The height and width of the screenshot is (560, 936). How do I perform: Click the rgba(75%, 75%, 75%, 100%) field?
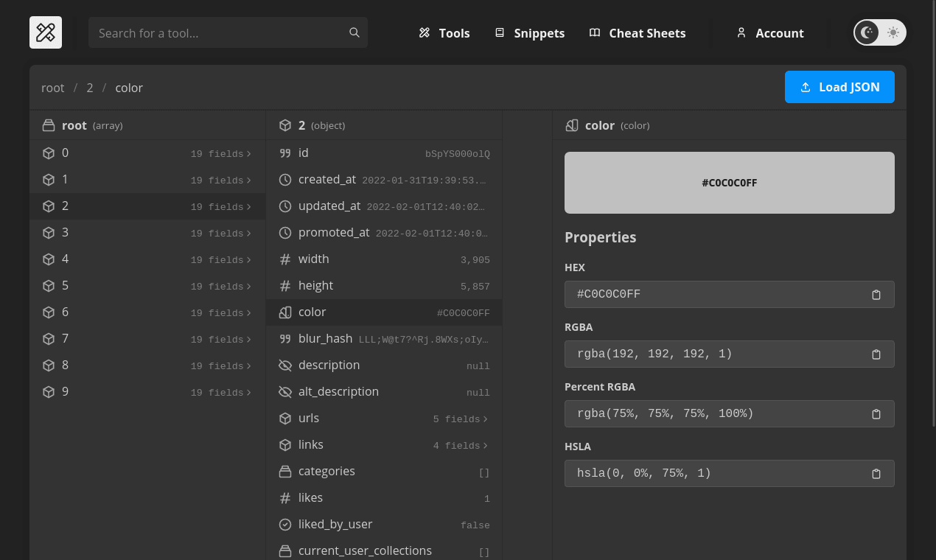pos(730,413)
